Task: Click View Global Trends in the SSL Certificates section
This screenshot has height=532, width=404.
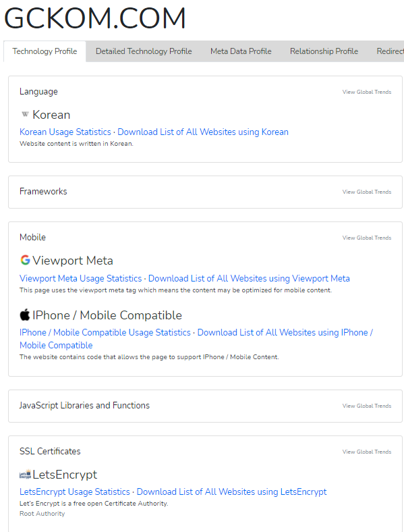Action: pos(367,452)
